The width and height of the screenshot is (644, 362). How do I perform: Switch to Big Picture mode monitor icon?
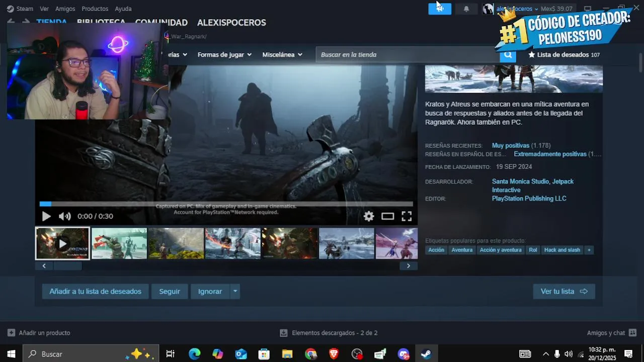(x=587, y=9)
